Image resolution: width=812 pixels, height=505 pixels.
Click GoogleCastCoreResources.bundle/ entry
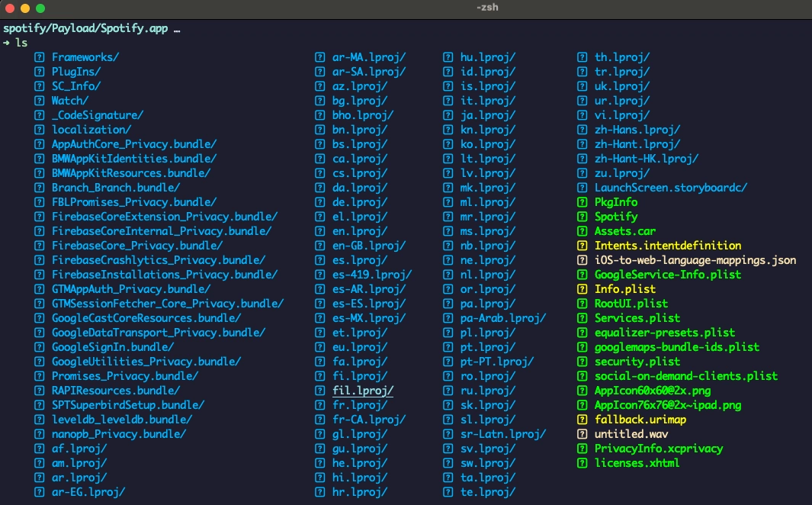(x=146, y=318)
